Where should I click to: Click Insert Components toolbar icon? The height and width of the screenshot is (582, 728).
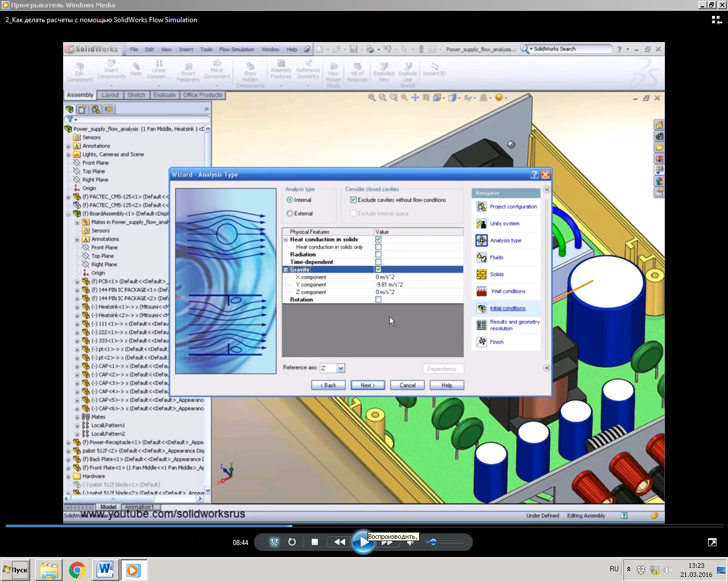point(111,70)
